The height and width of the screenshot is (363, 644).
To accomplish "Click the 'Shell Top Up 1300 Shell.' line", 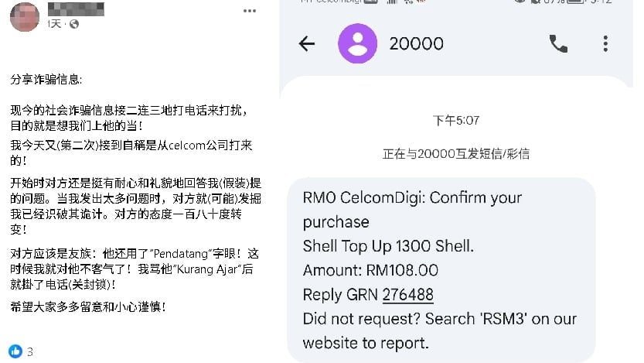I will coord(388,246).
